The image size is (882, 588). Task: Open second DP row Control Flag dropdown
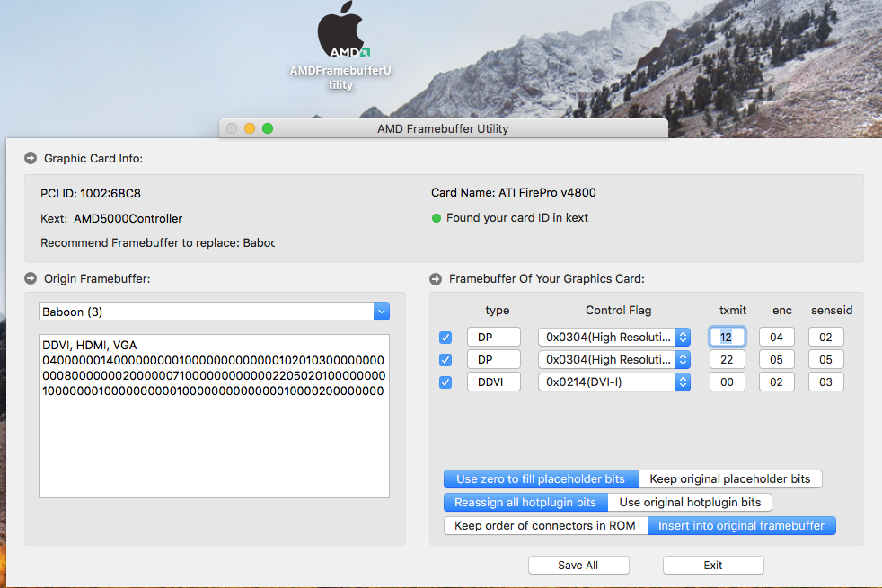pos(614,360)
